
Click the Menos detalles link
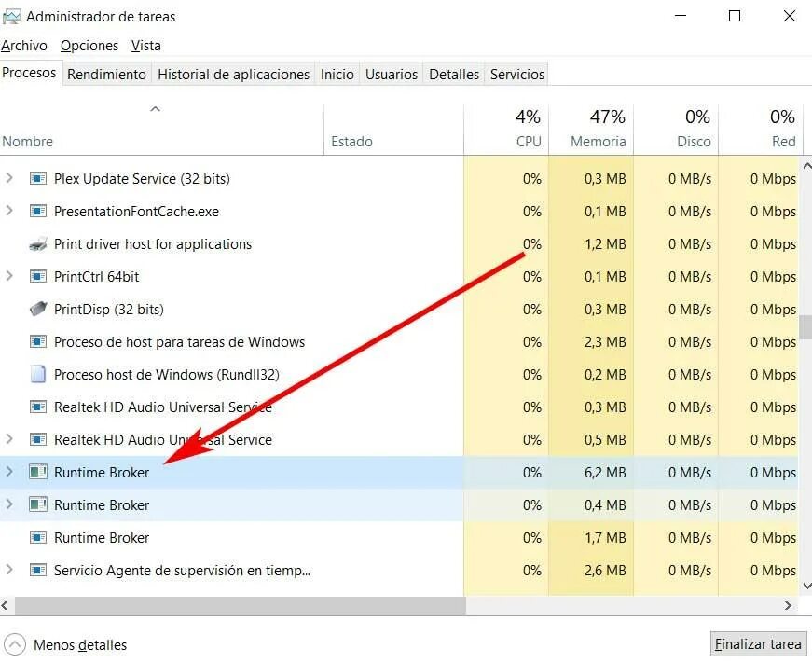point(80,645)
